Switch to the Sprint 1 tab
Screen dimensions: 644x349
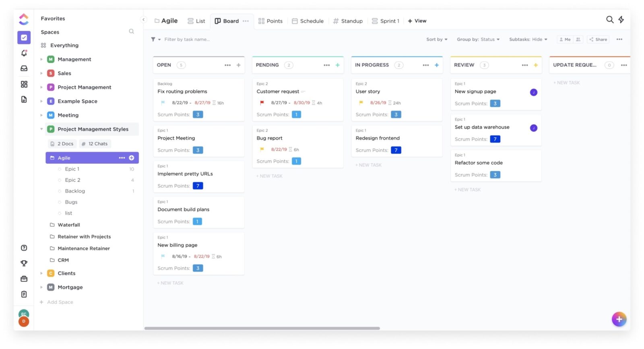pos(386,21)
